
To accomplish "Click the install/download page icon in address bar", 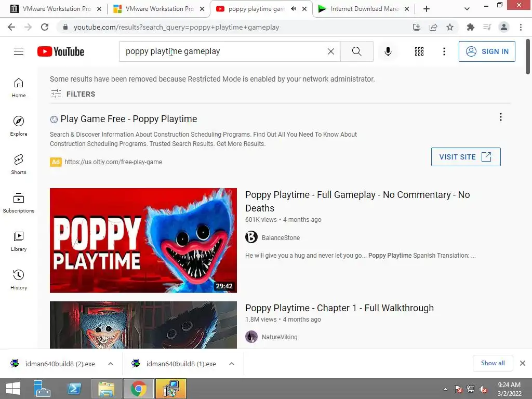I will point(417,27).
